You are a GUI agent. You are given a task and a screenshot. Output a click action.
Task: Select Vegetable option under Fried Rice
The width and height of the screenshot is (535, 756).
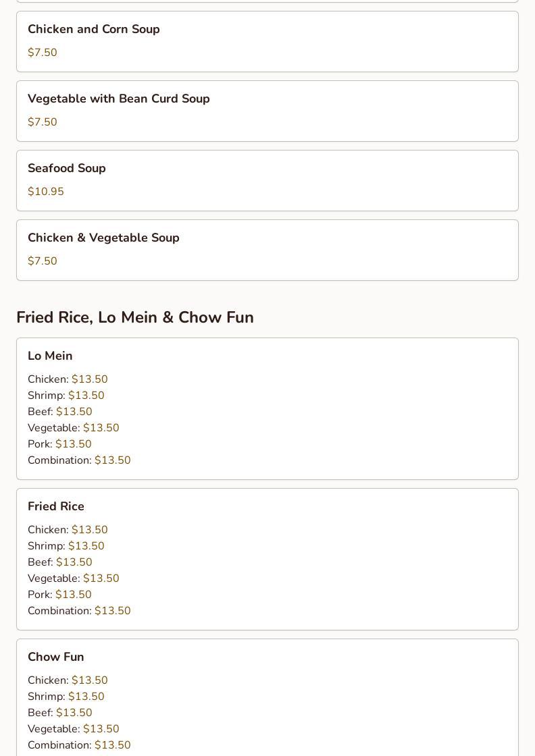click(74, 578)
